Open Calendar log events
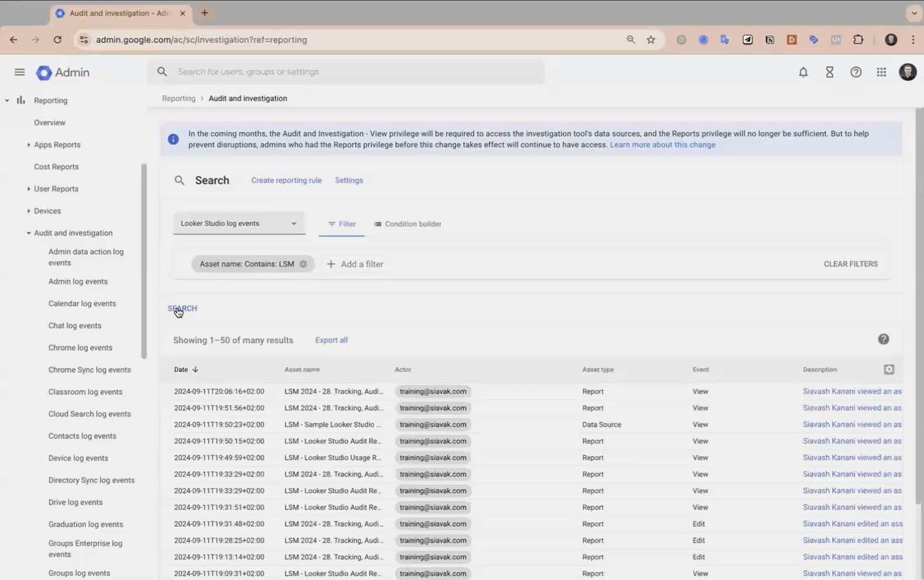The image size is (924, 580). point(82,304)
